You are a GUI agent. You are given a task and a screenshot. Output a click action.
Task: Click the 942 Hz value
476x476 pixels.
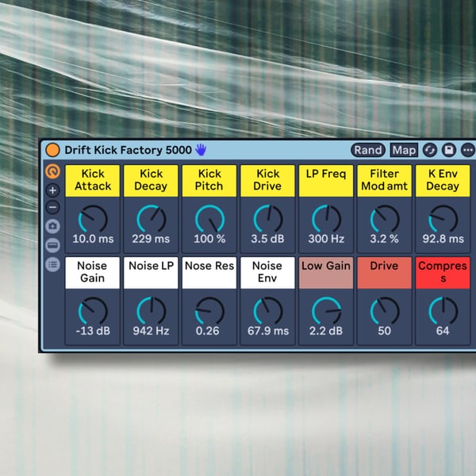151,331
